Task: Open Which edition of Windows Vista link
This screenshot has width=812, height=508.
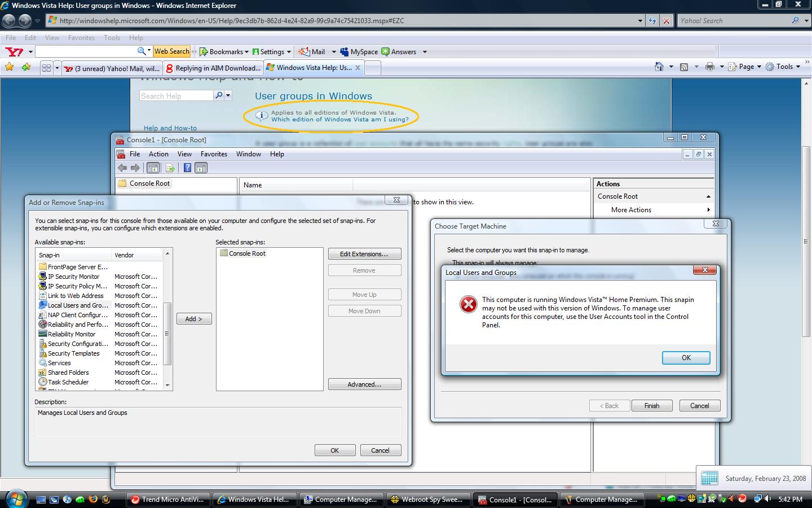Action: [339, 119]
